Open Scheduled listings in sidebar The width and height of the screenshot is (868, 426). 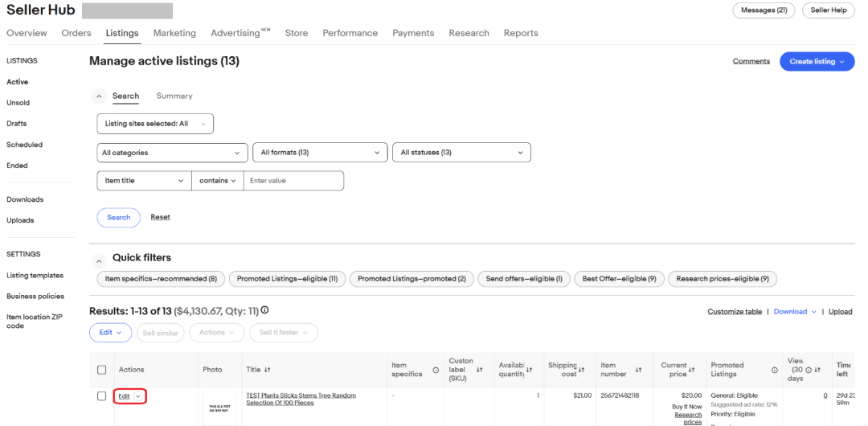point(24,145)
